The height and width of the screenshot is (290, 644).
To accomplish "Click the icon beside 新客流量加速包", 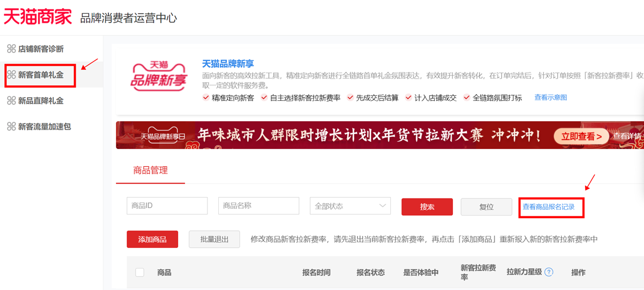I will coord(11,126).
